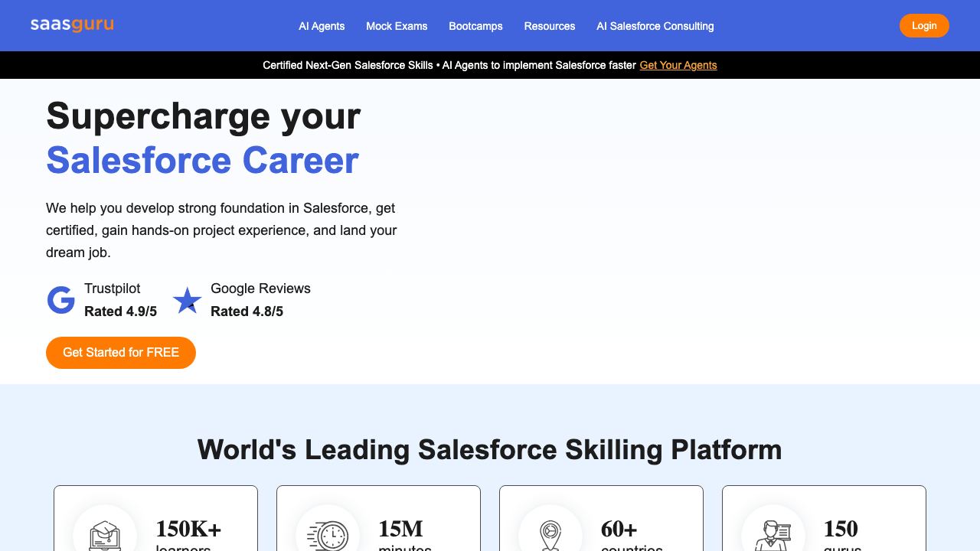Click the blue star rating icon
This screenshot has height=551, width=980.
click(187, 300)
